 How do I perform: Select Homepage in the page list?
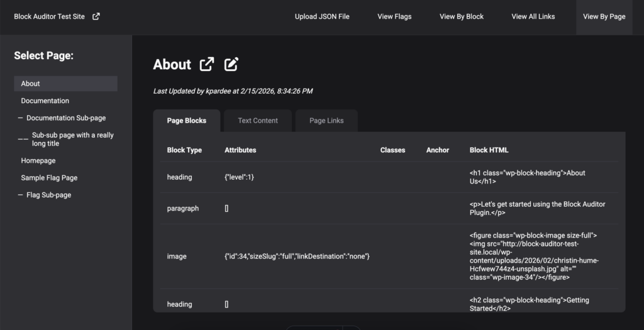click(x=38, y=161)
